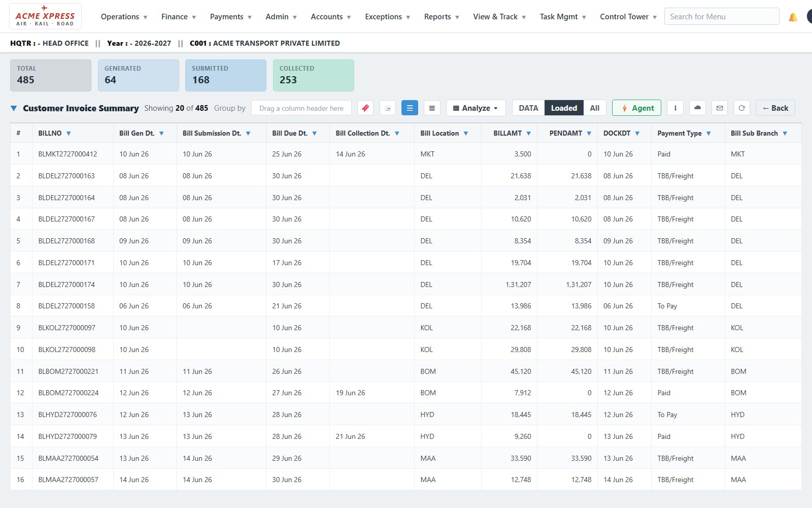Click the SUBMITTED 168 card

tap(226, 75)
